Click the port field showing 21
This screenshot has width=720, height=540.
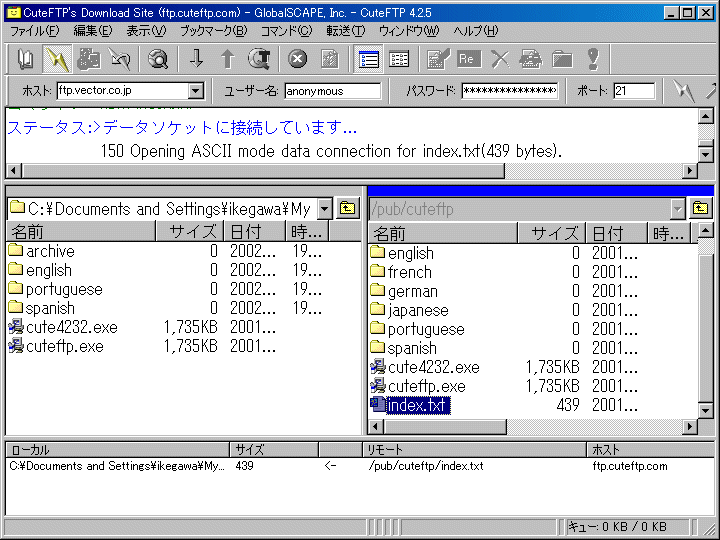634,91
